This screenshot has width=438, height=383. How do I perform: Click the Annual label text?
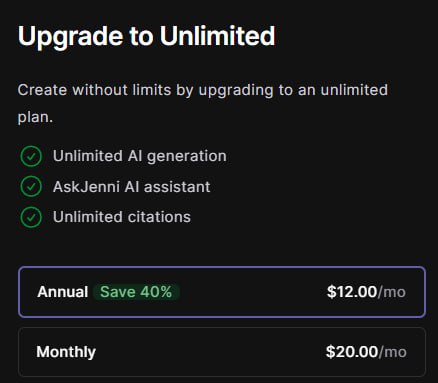pyautogui.click(x=63, y=292)
